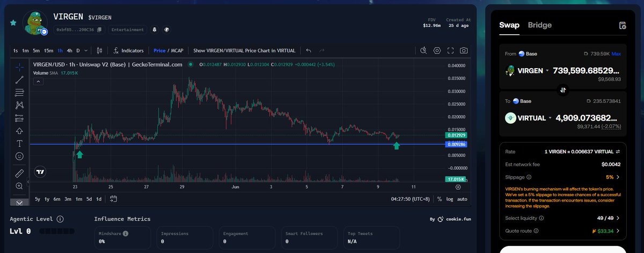Take a chart snapshot with camera icon

click(464, 50)
